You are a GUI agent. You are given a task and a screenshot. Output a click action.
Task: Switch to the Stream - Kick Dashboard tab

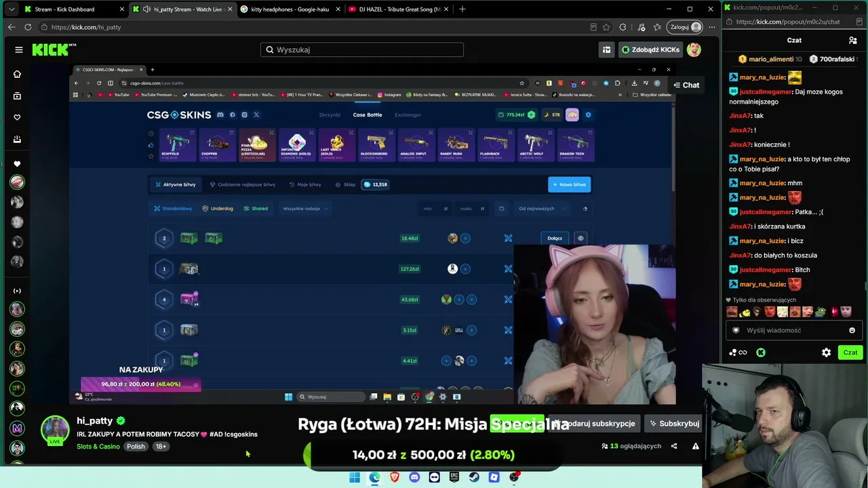click(74, 9)
